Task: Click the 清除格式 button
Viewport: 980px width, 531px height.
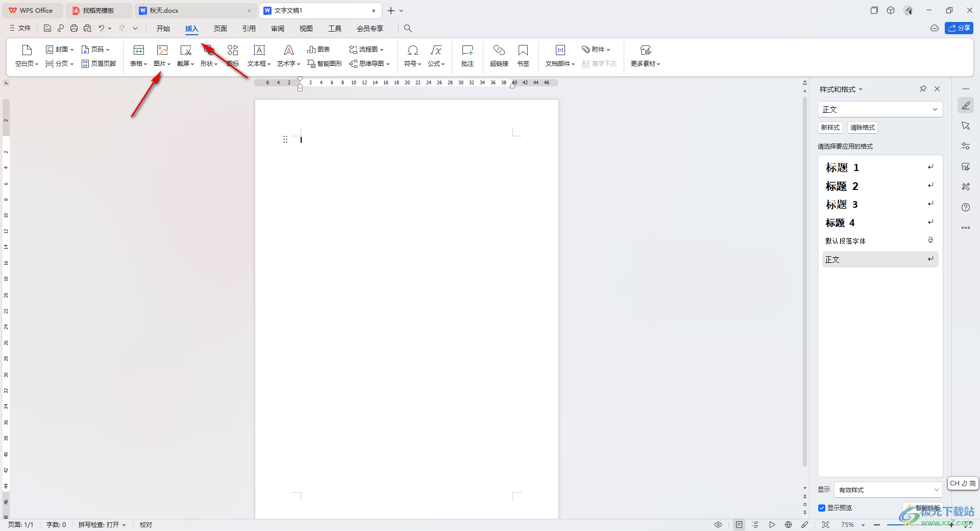Action: click(x=863, y=128)
